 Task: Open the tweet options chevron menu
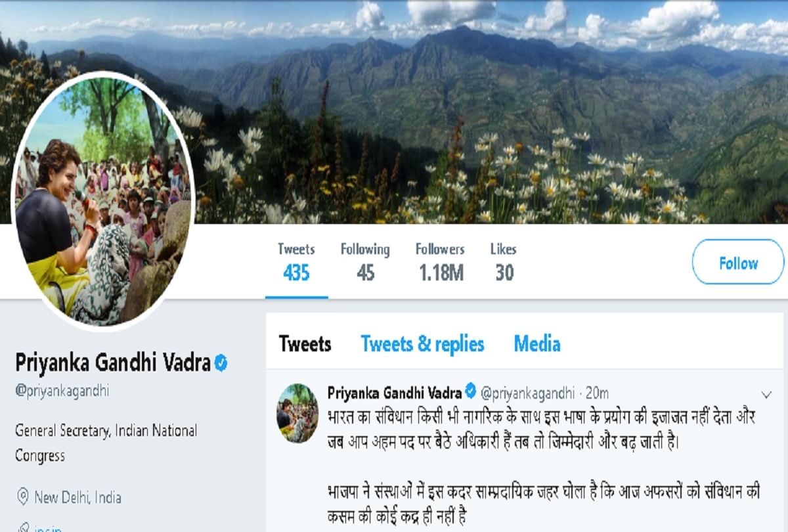coord(766,395)
